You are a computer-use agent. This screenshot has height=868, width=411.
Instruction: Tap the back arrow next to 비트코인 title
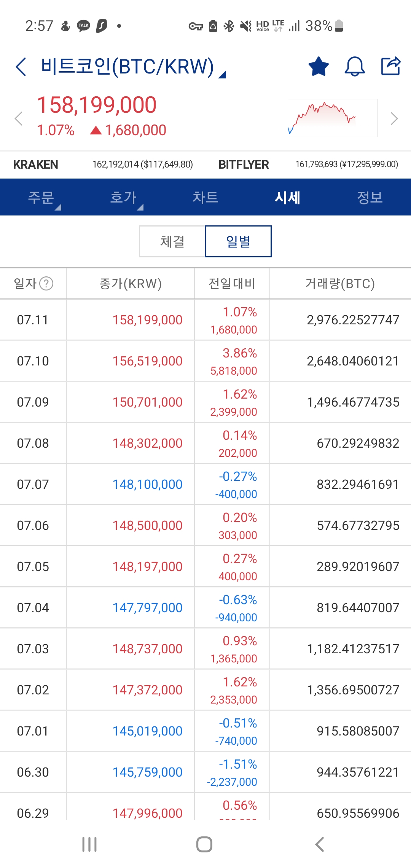(x=21, y=67)
